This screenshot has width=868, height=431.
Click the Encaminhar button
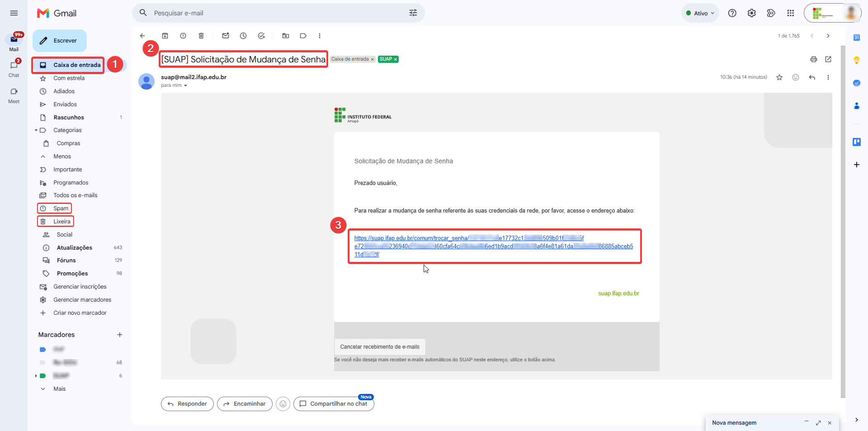(x=245, y=404)
